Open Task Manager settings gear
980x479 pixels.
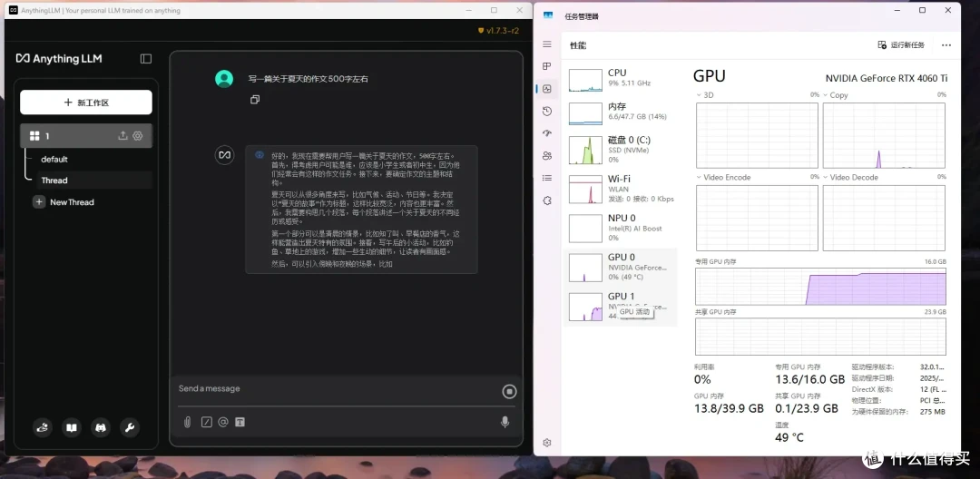[547, 443]
